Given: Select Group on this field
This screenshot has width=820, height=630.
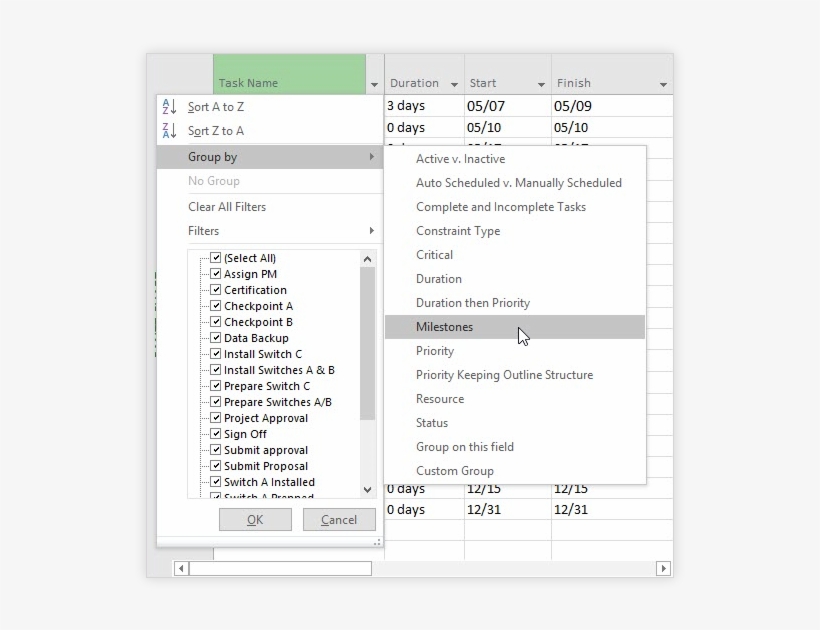Looking at the screenshot, I should 515,446.
